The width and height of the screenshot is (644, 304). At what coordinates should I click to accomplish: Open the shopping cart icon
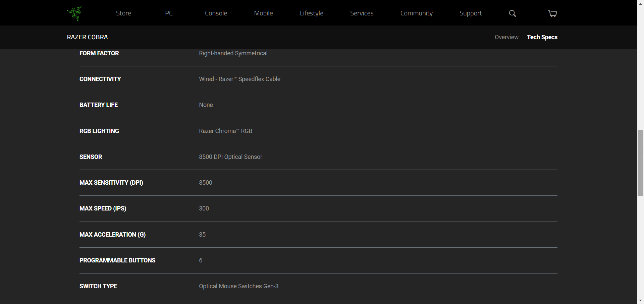pyautogui.click(x=552, y=13)
